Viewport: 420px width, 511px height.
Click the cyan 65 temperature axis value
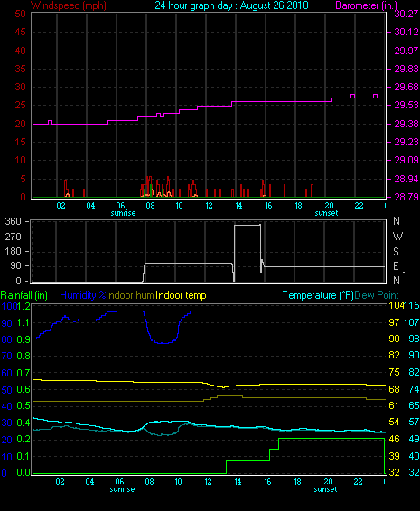pyautogui.click(x=415, y=405)
